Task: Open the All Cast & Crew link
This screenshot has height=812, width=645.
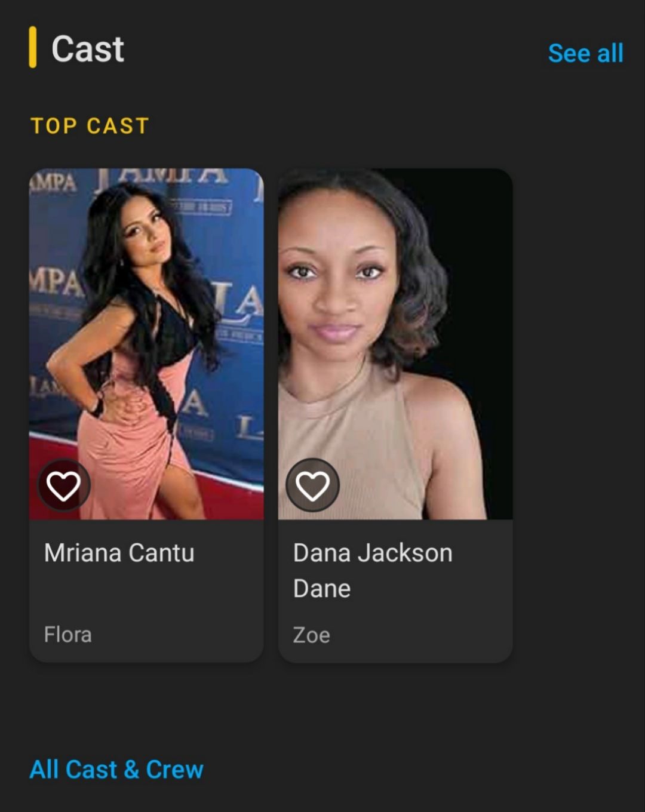Action: point(116,769)
